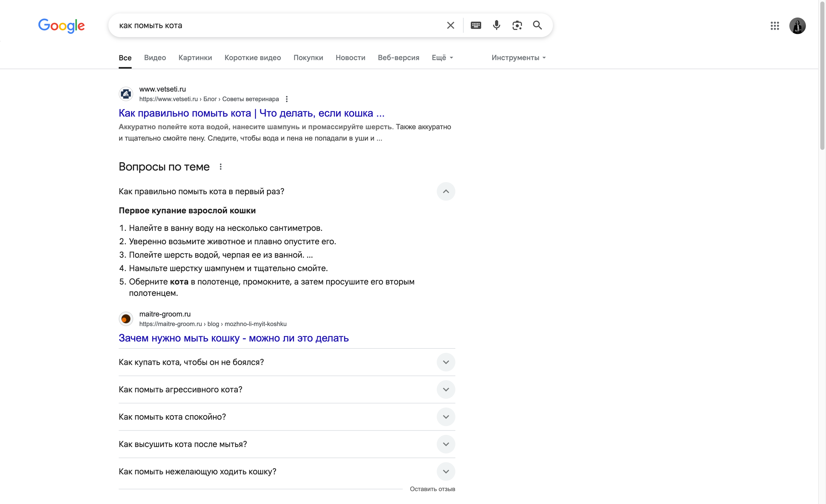Collapse question Как правильно помыть кота в первый раз
This screenshot has width=826, height=504.
[x=446, y=192]
